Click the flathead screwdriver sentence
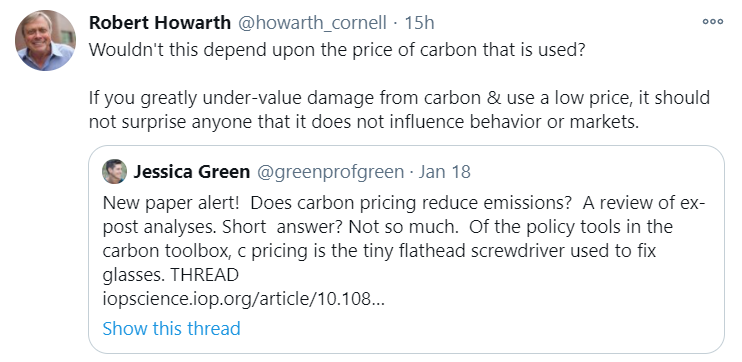The width and height of the screenshot is (742, 362). (x=380, y=238)
